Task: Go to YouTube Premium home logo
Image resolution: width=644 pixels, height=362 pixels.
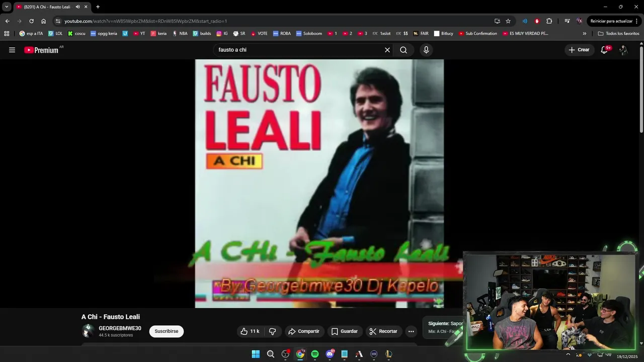Action: click(41, 50)
